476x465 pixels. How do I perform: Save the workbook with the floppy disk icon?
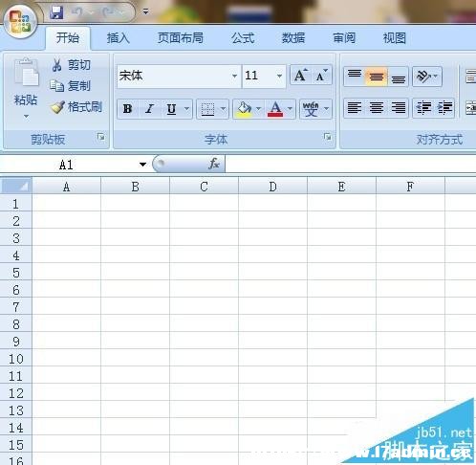coord(56,12)
